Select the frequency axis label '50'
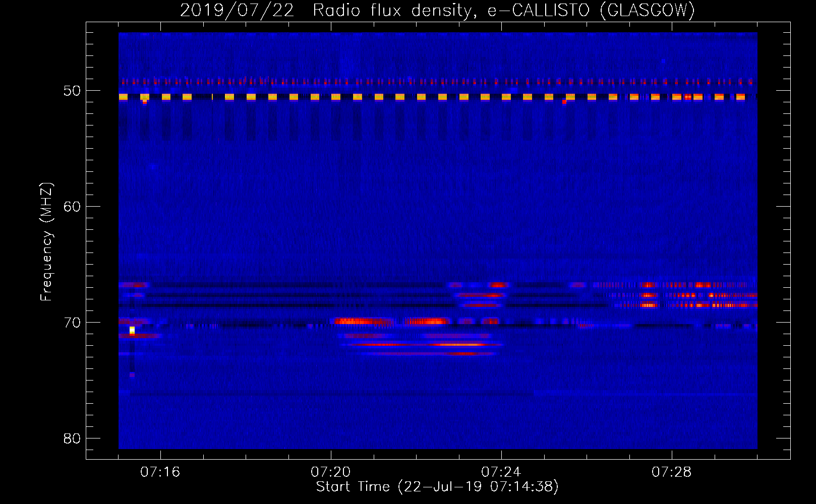 pos(72,91)
